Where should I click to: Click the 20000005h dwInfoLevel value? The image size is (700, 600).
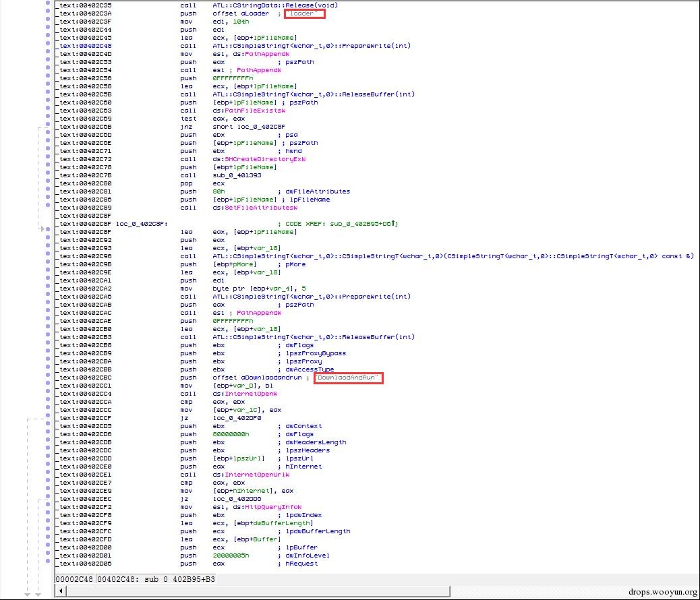[231, 556]
